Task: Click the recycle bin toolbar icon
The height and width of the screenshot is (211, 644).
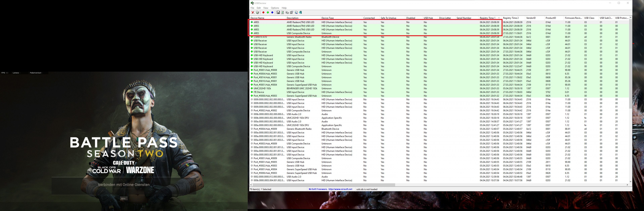Action: pyautogui.click(x=257, y=13)
